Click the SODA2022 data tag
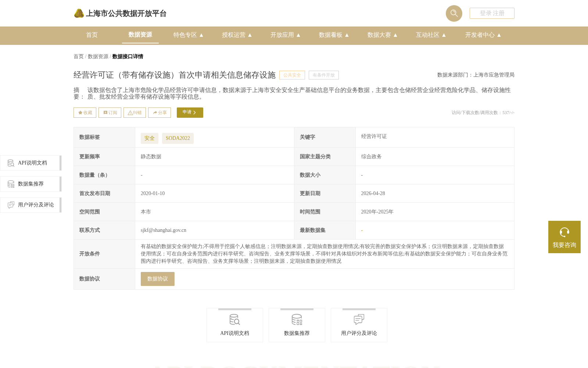Screen dimensions: 588x368 coord(178,138)
